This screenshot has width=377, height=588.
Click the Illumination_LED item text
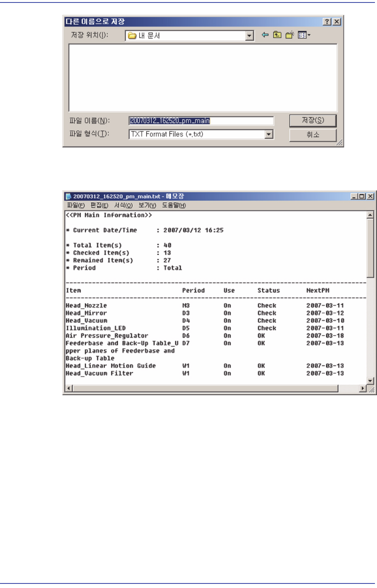point(96,328)
